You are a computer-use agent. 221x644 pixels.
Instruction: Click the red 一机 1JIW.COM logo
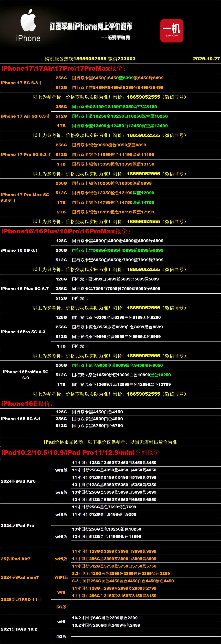click(172, 30)
